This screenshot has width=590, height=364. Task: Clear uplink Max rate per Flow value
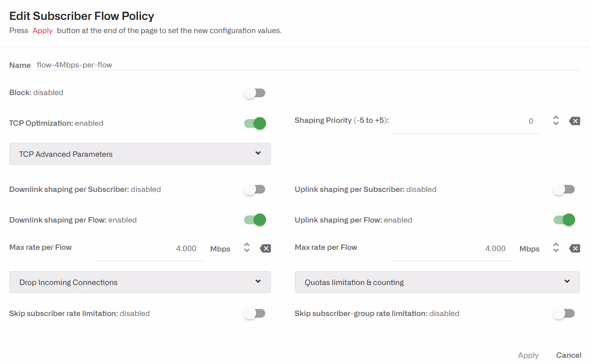[x=574, y=249]
